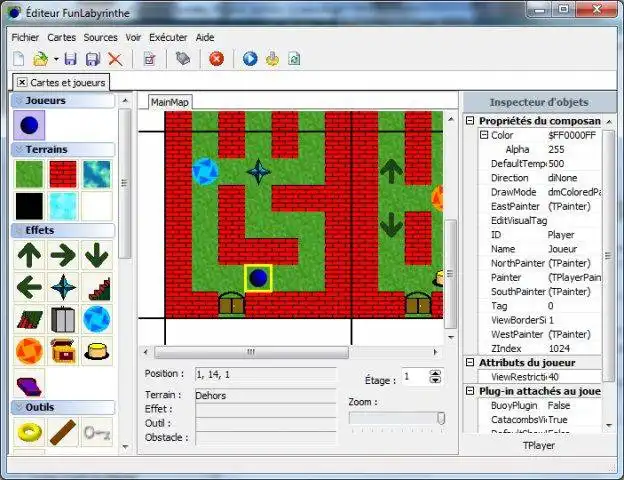
Task: Select the down stairs effect
Action: 29,319
